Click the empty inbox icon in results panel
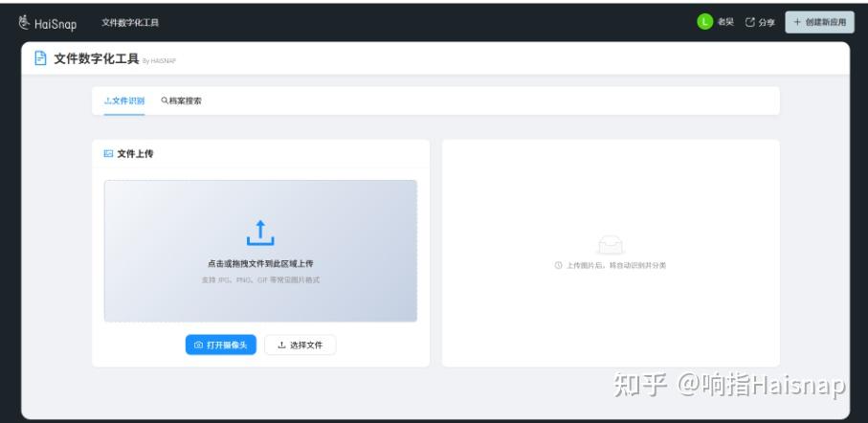 point(611,244)
